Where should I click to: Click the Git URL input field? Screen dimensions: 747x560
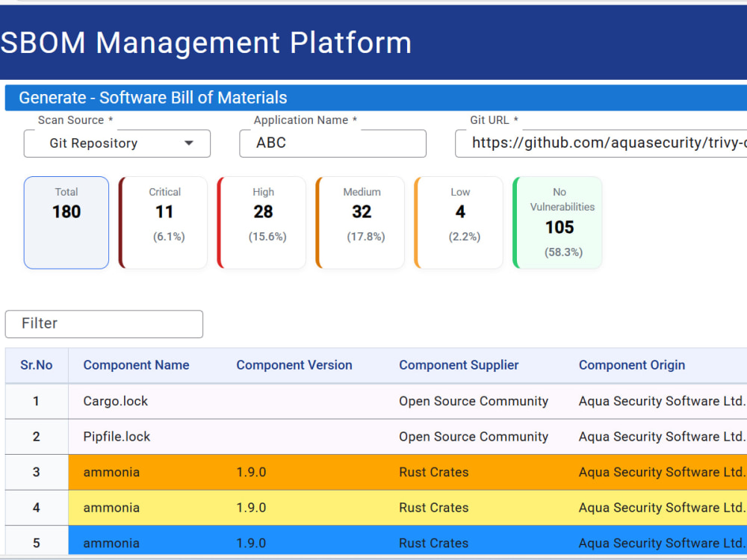point(601,143)
